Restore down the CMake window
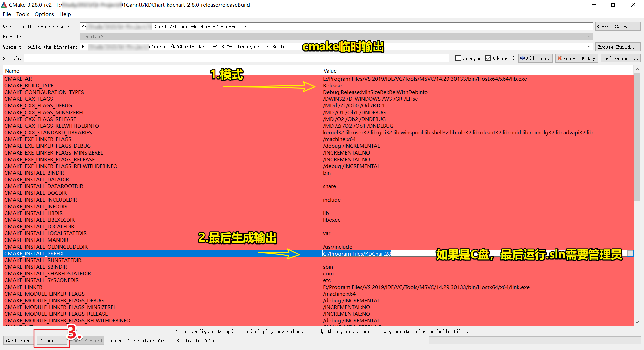 [613, 5]
